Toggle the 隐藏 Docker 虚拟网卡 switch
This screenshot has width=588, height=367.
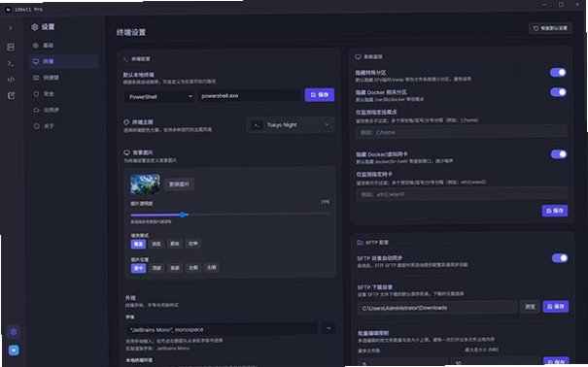(559, 154)
